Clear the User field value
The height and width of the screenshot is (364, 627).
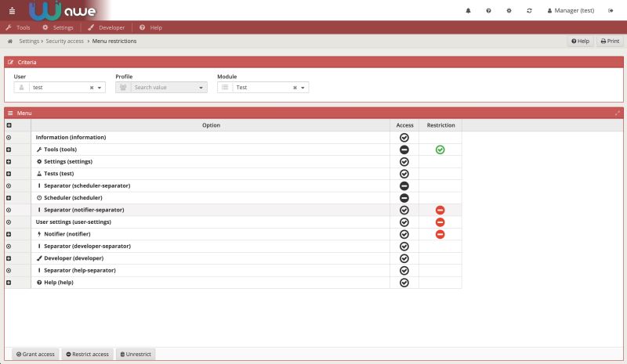(92, 88)
